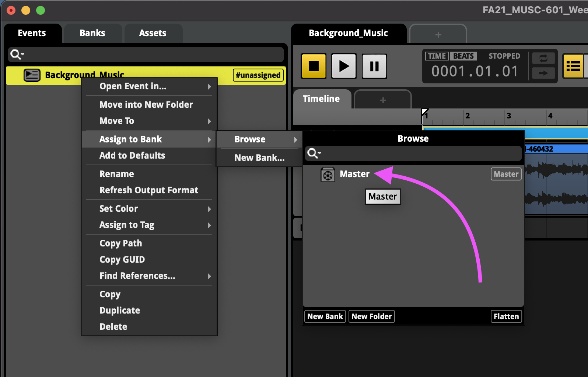This screenshot has height=377, width=588.
Task: Click the Flatten button
Action: point(506,317)
